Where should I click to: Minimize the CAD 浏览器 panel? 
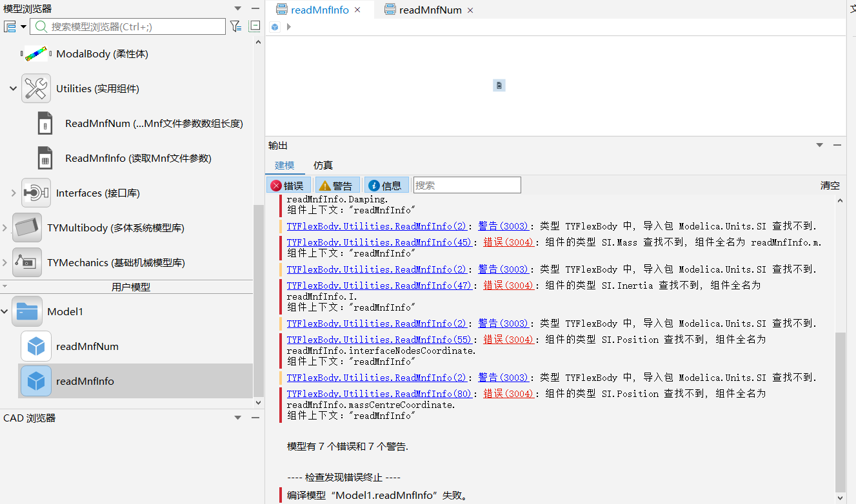coord(255,418)
